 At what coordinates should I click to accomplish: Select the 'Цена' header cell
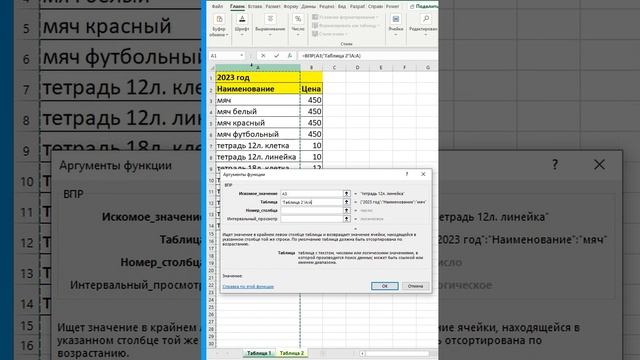point(311,89)
